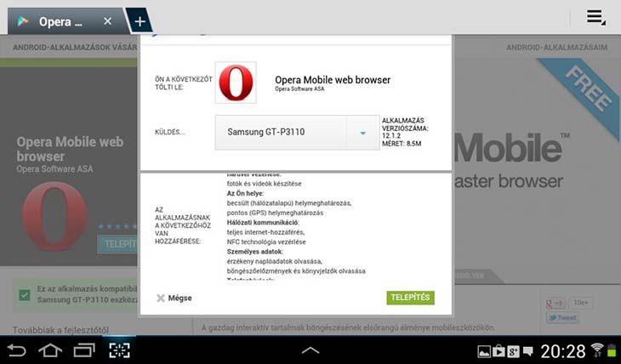Tap the Wi-Fi signal icon
Screen dimensions: 621x364
point(597,350)
